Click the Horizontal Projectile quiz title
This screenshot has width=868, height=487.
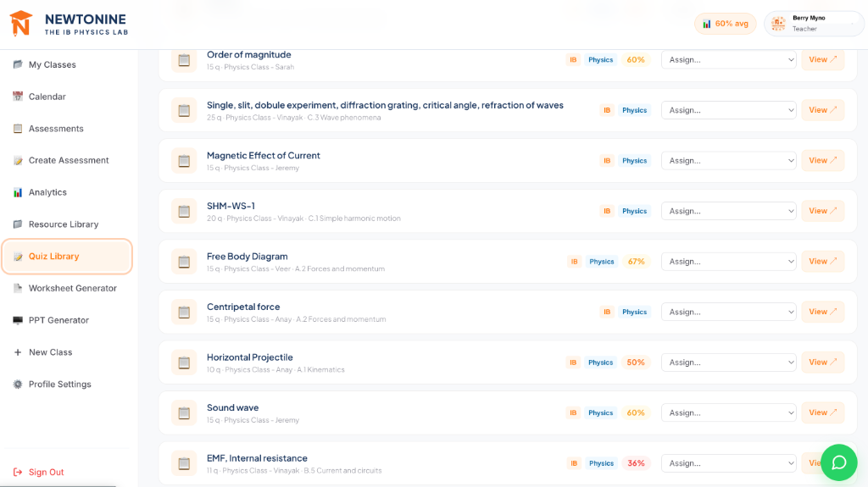click(250, 357)
